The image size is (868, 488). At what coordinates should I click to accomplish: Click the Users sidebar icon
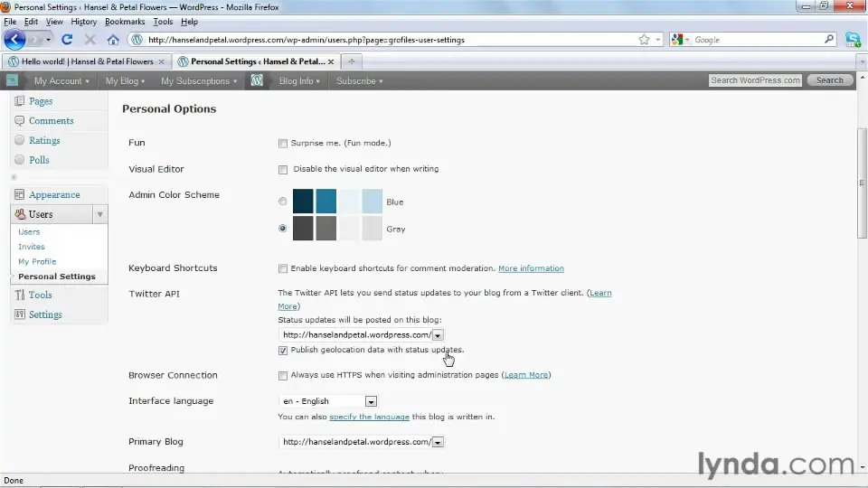(21, 214)
